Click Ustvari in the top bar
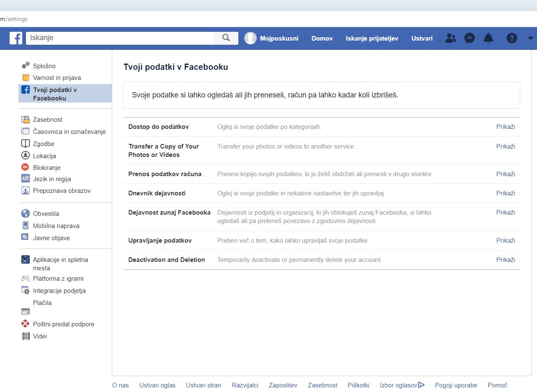Viewport: 537px width, 392px height. 422,38
